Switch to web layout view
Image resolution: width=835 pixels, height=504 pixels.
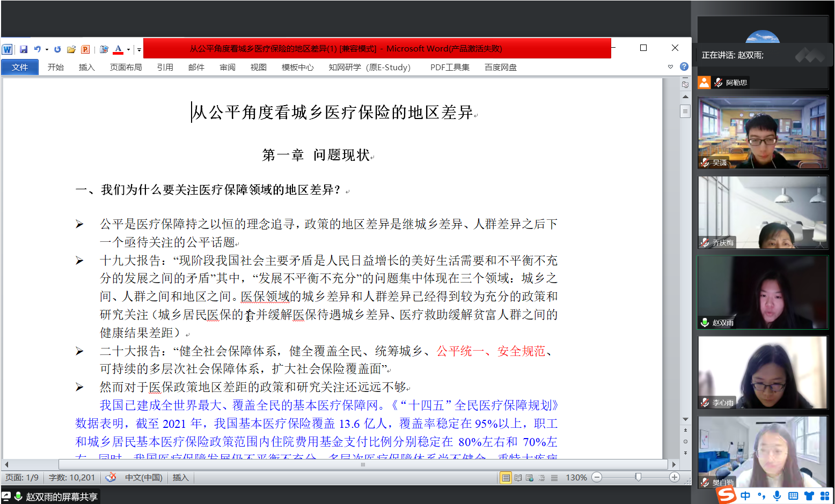click(530, 478)
